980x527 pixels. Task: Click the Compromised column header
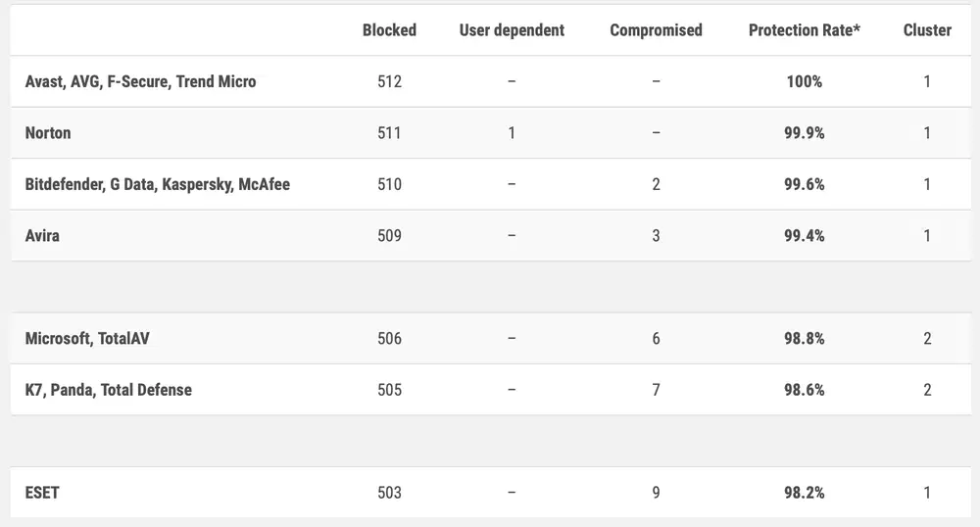pos(656,30)
